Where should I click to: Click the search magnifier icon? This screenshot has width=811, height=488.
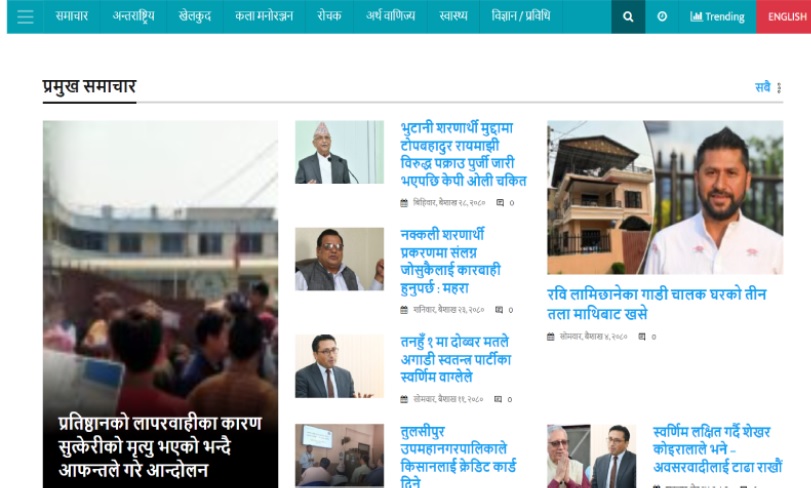(x=628, y=17)
